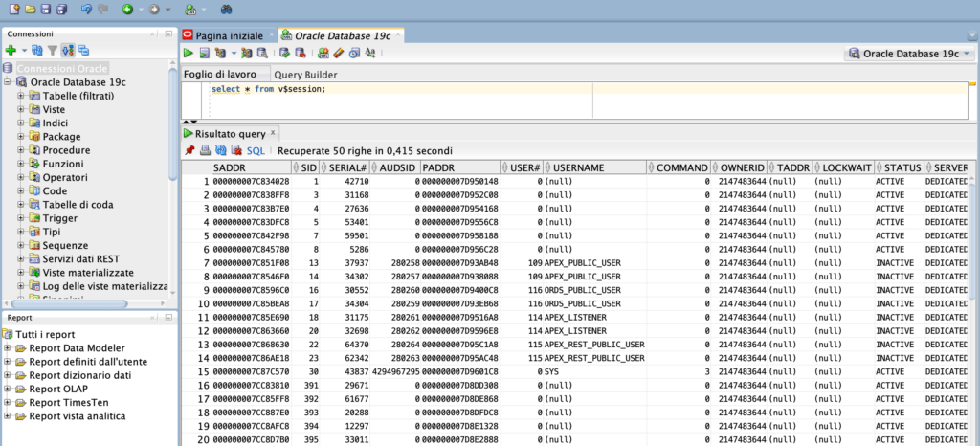The height and width of the screenshot is (446, 980).
Task: Open the Forward navigation history dropdown arrow
Action: click(x=167, y=11)
